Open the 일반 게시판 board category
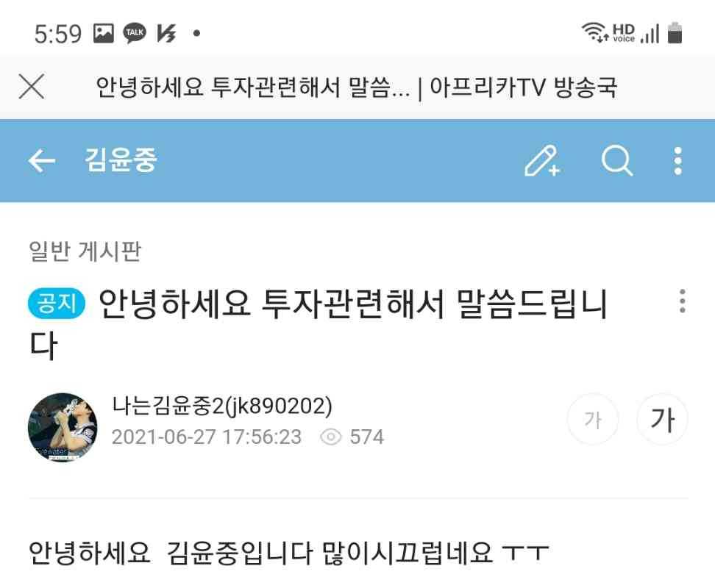 pyautogui.click(x=85, y=251)
